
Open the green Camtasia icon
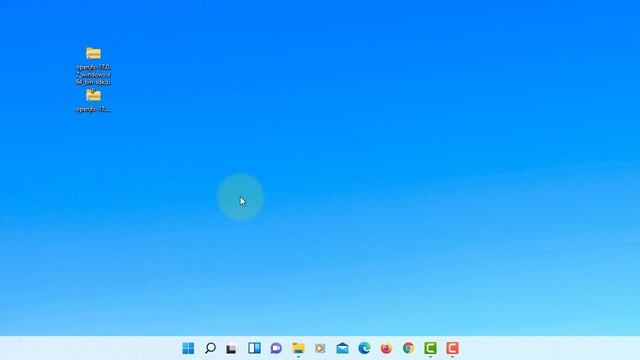(x=430, y=348)
